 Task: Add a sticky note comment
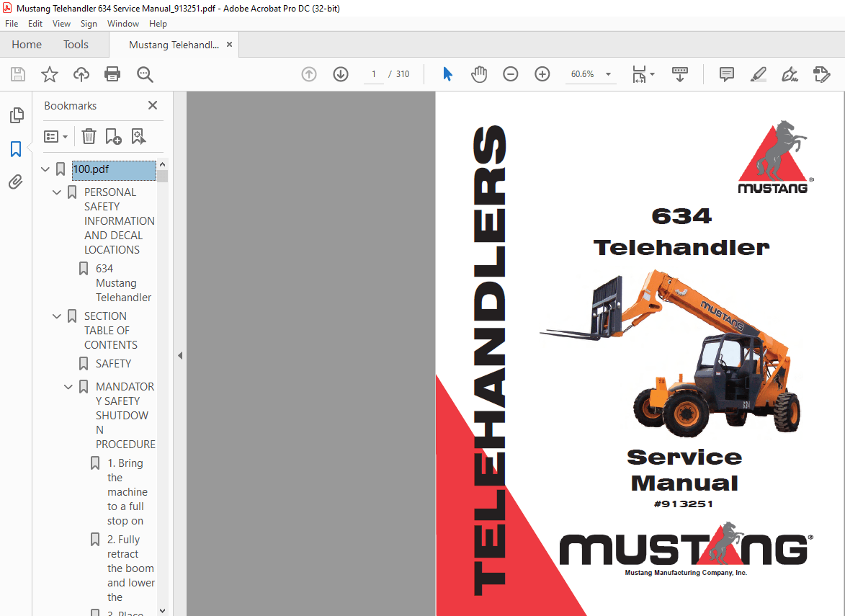pyautogui.click(x=726, y=74)
